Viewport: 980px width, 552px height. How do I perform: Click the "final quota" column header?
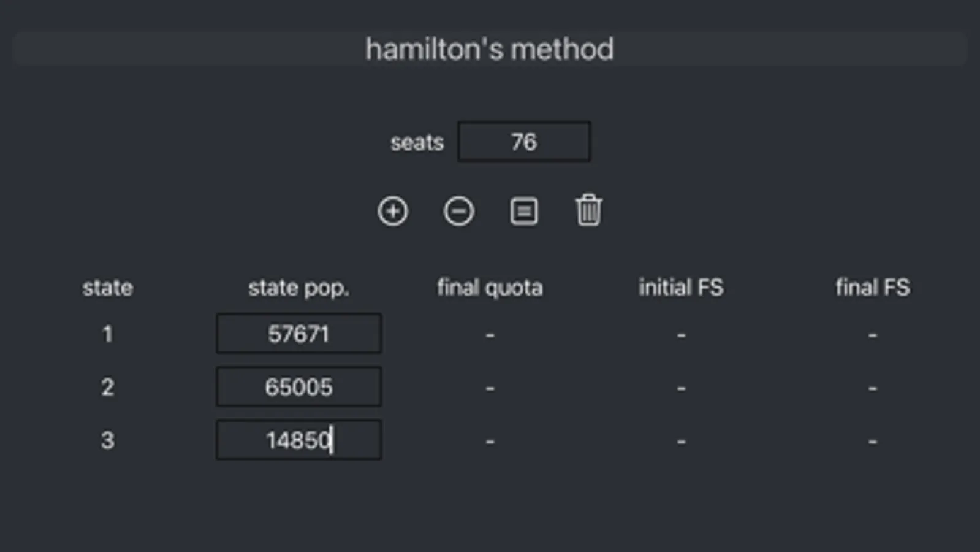click(x=489, y=288)
